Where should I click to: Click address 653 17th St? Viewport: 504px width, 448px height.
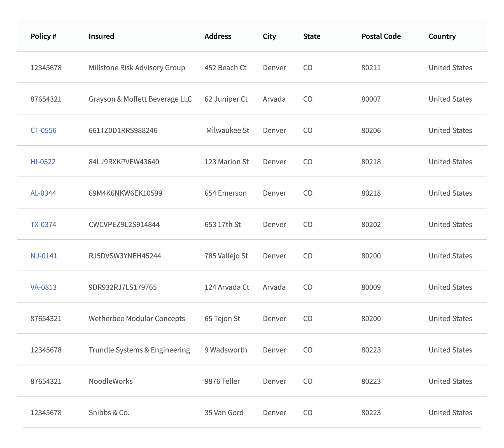click(x=223, y=224)
